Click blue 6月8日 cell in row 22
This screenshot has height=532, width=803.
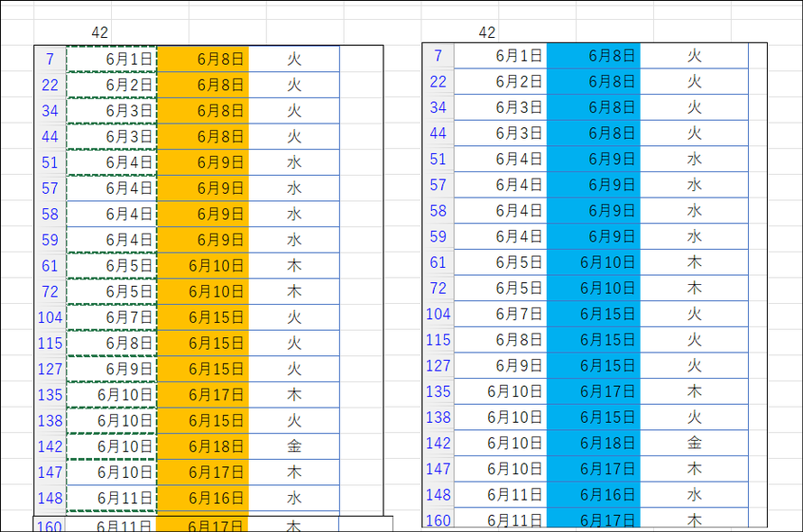pyautogui.click(x=594, y=81)
